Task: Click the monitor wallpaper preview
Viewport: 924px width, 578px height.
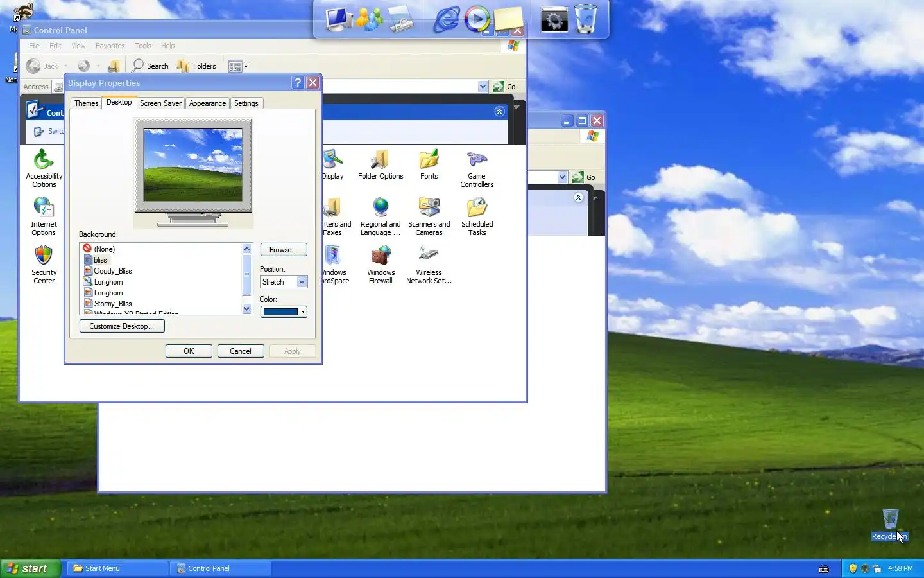Action: tap(193, 165)
